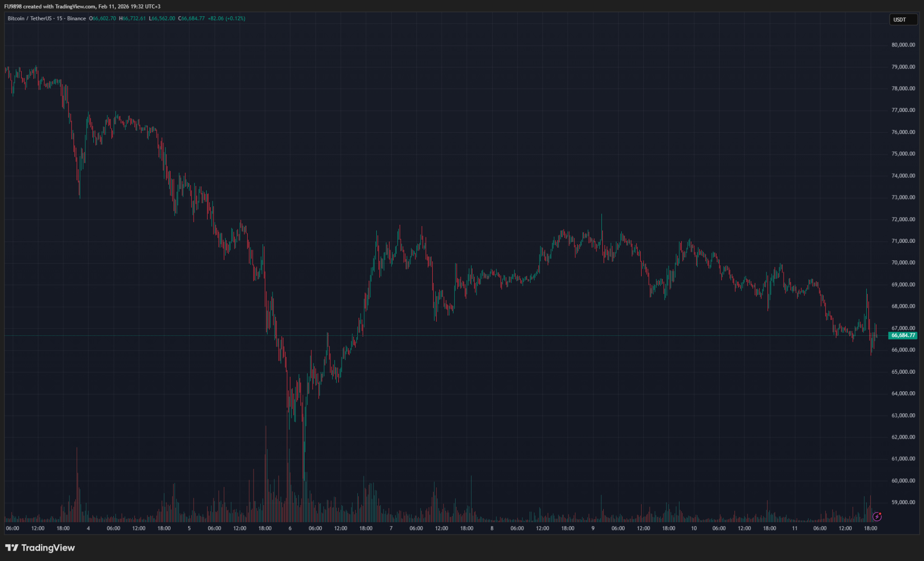Click the +82.06 (+0.12%) change value

click(226, 19)
